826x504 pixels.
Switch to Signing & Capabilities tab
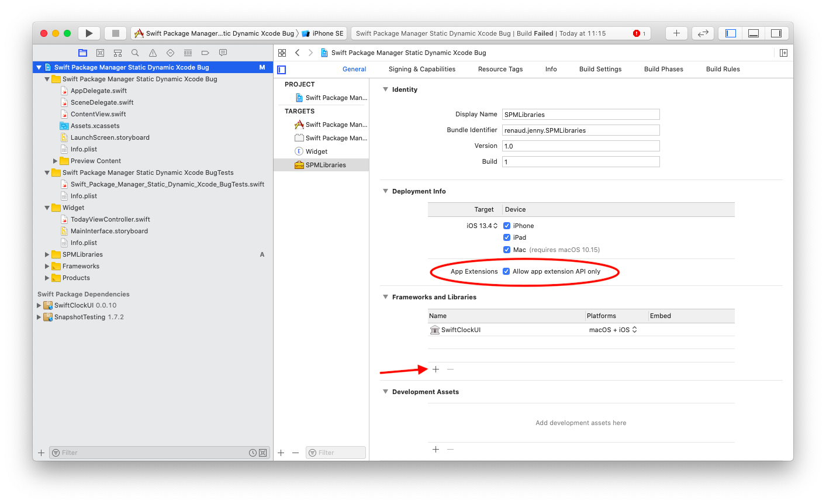point(422,69)
